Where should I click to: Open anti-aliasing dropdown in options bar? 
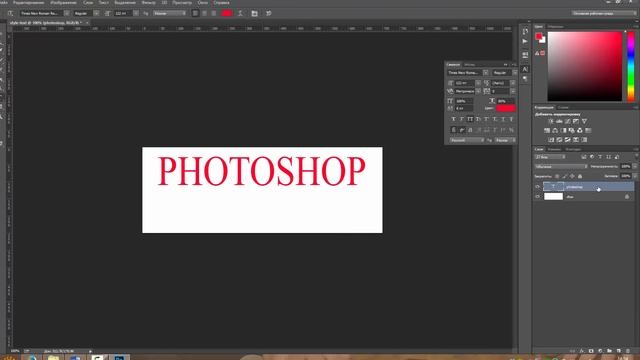(x=169, y=13)
